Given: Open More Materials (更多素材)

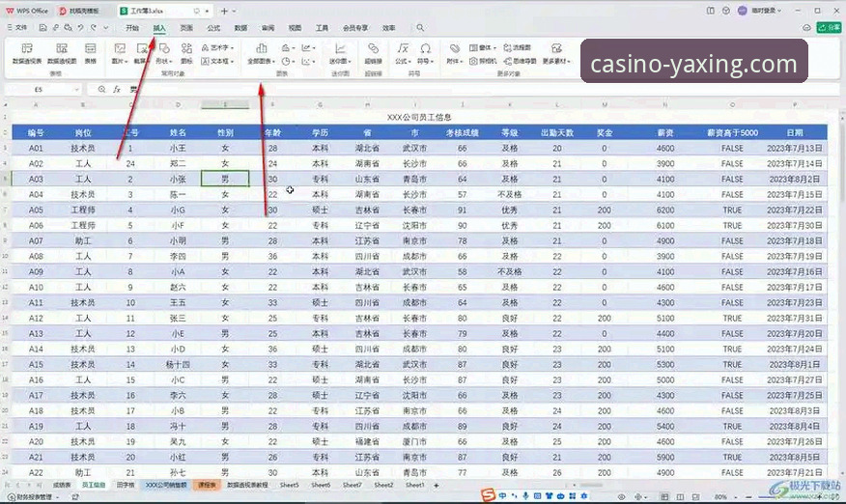Looking at the screenshot, I should coord(556,53).
